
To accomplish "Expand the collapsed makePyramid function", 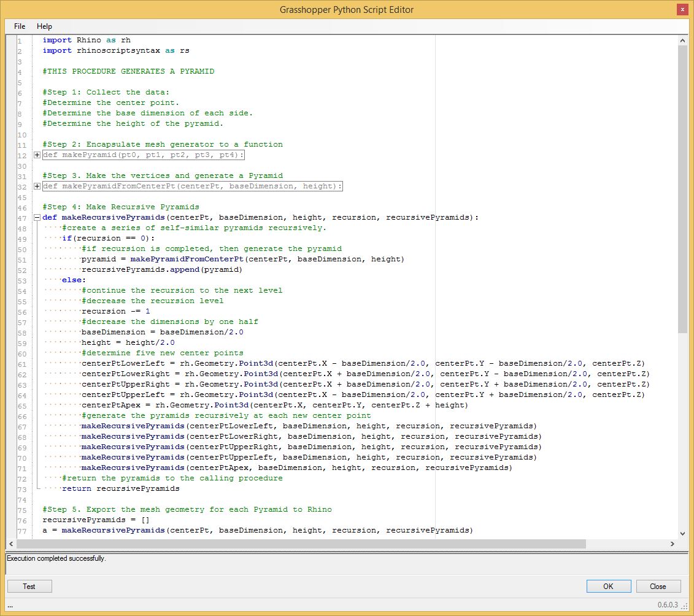I will (x=37, y=155).
